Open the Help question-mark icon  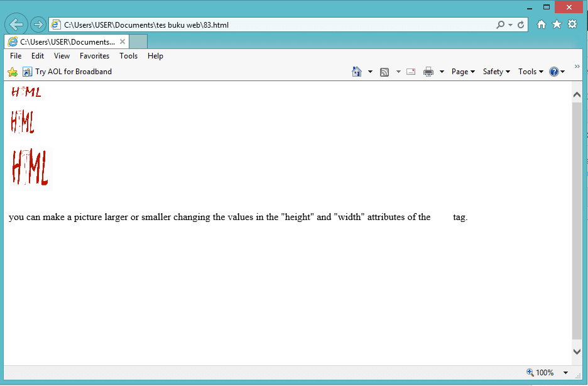tap(553, 71)
